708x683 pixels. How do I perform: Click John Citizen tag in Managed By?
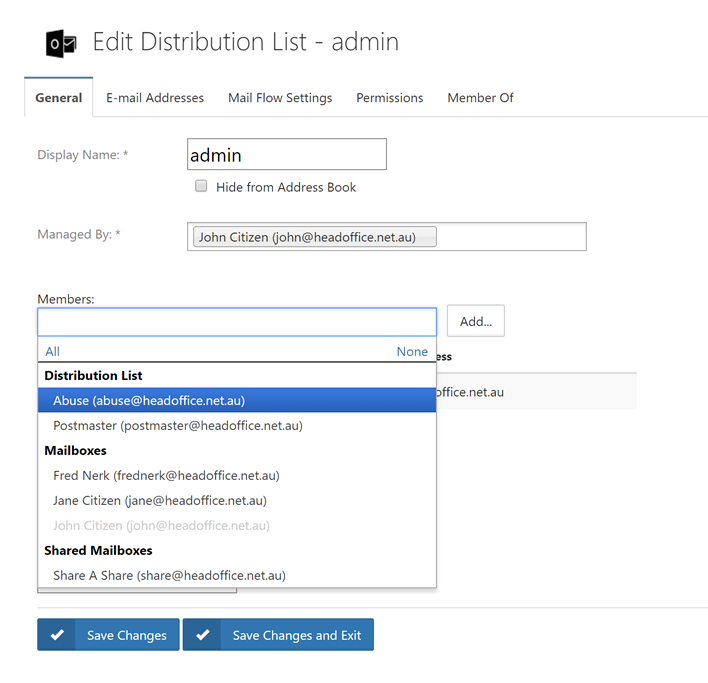tap(315, 237)
